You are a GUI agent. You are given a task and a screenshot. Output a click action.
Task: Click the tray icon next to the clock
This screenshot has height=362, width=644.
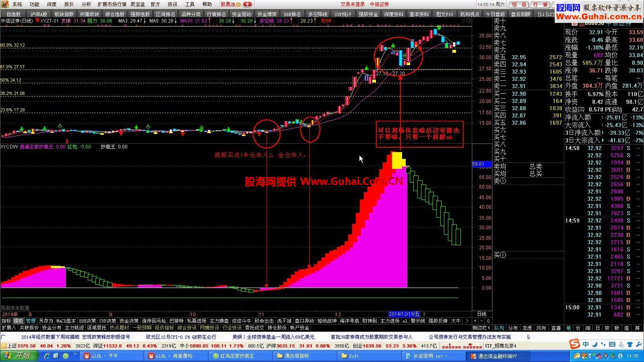[x=621, y=356]
